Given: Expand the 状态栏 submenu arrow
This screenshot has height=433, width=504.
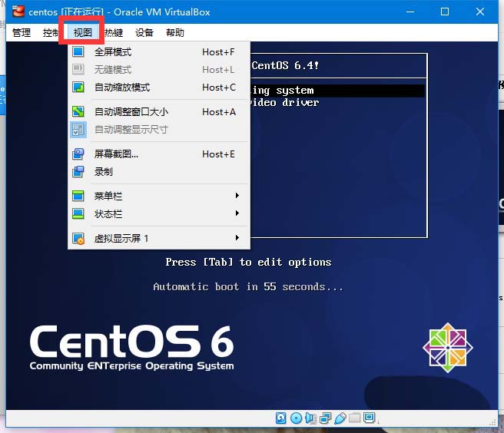Looking at the screenshot, I should 237,213.
